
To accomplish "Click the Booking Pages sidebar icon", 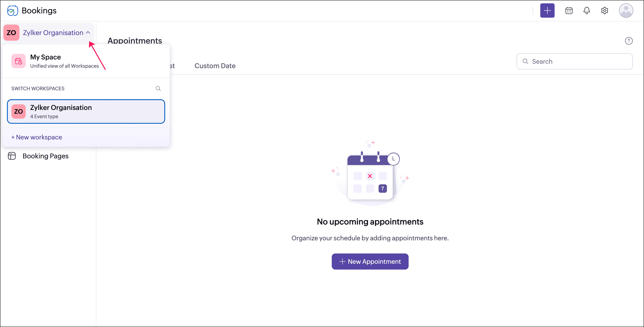I will 12,156.
